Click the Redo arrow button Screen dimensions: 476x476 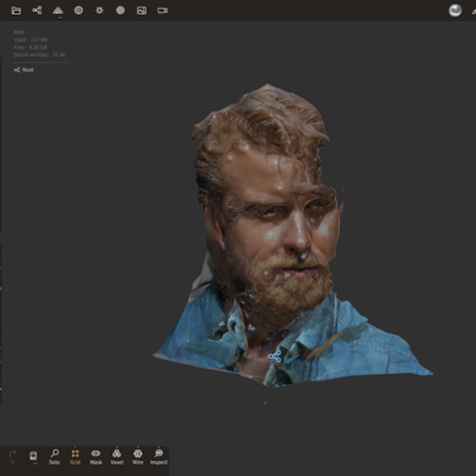point(12,456)
